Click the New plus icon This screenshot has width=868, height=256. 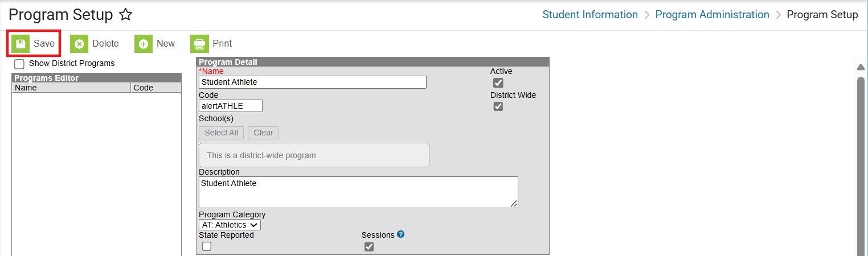tap(144, 44)
